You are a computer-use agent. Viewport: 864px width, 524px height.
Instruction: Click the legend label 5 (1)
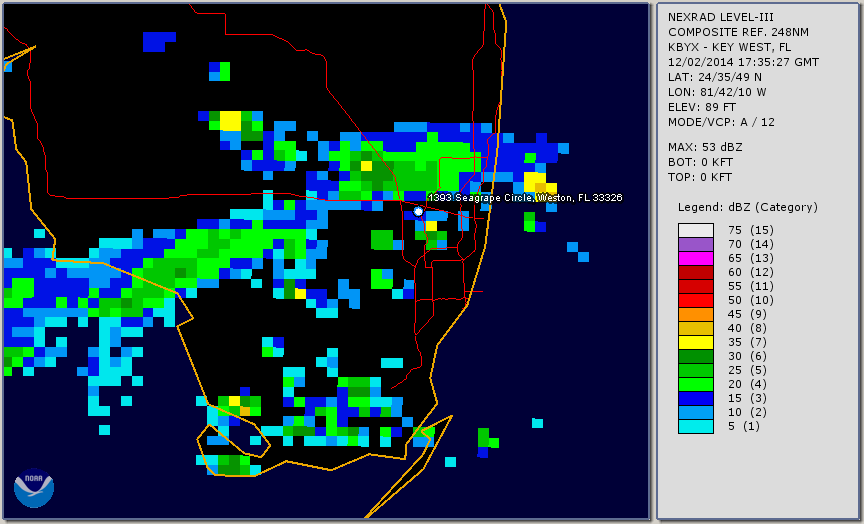coord(743,426)
